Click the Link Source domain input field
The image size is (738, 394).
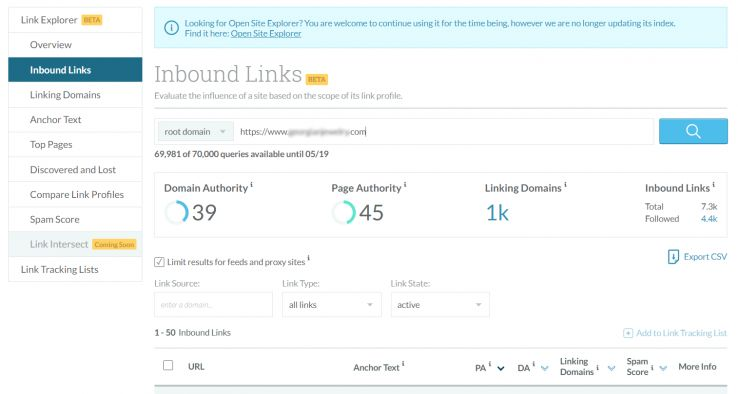click(x=213, y=305)
